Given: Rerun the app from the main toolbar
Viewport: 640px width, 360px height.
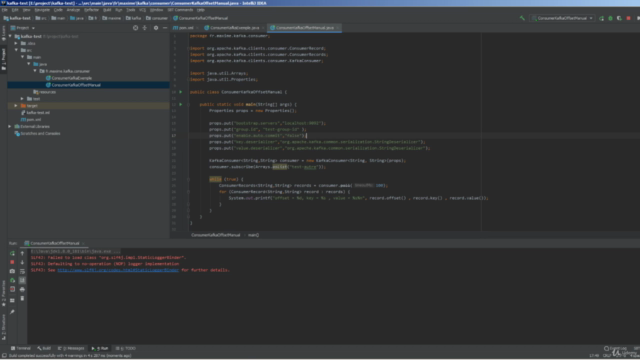Looking at the screenshot, I should [x=602, y=18].
